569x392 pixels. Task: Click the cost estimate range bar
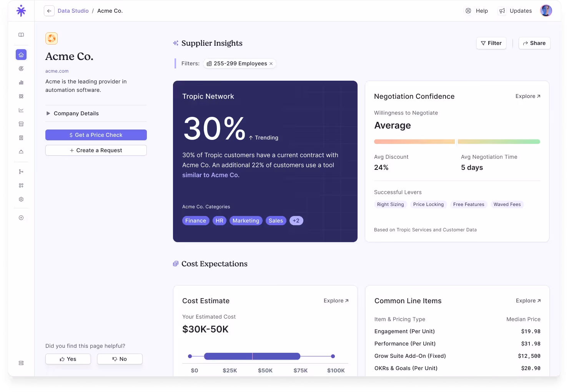click(x=252, y=356)
